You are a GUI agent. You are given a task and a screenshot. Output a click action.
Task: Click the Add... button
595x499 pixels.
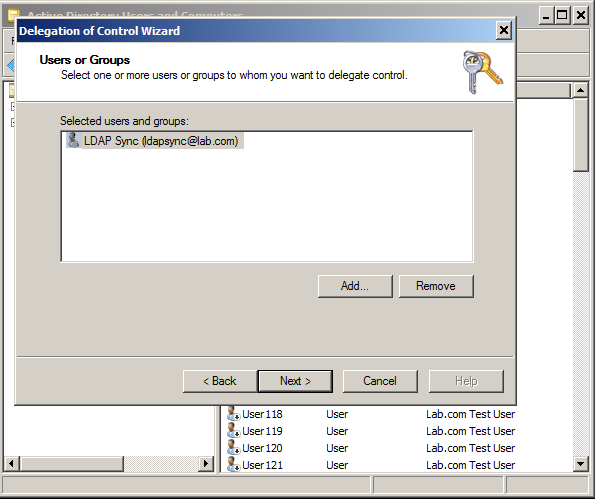pos(355,286)
